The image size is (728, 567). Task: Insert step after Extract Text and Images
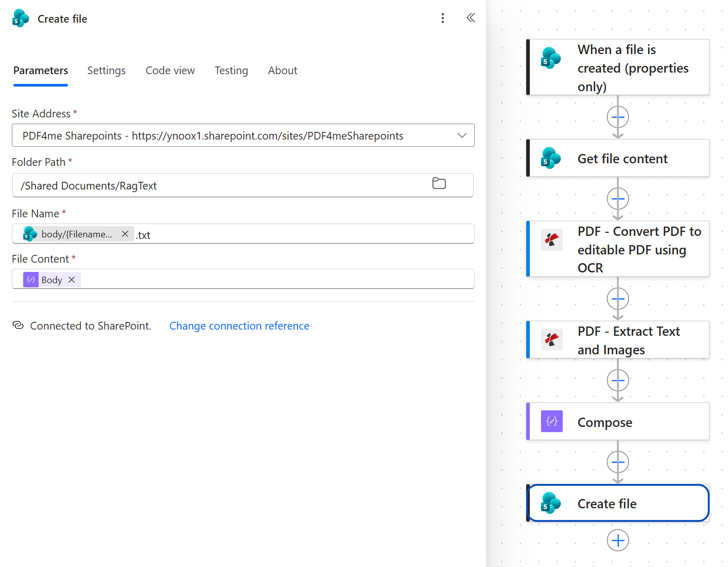point(618,381)
